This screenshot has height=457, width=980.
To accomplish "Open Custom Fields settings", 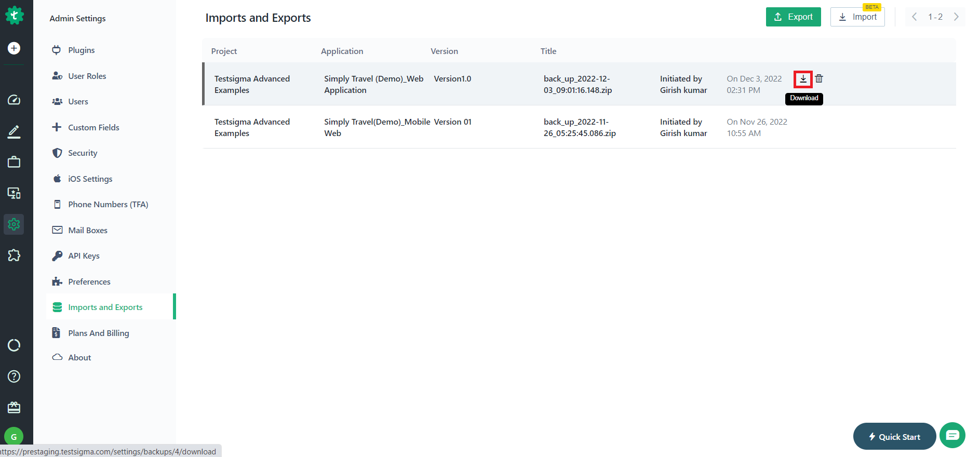I will (93, 127).
